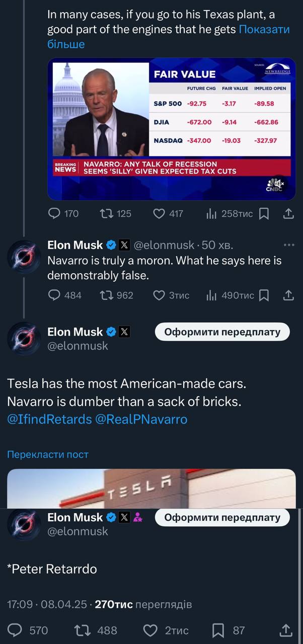Open the @RealPNavarro mention link
The height and width of the screenshot is (644, 303).
pos(141,420)
